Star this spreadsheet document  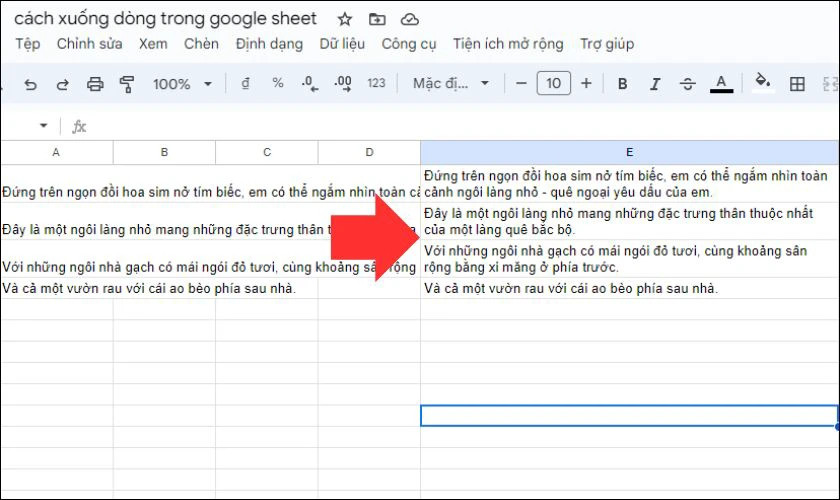tap(345, 19)
